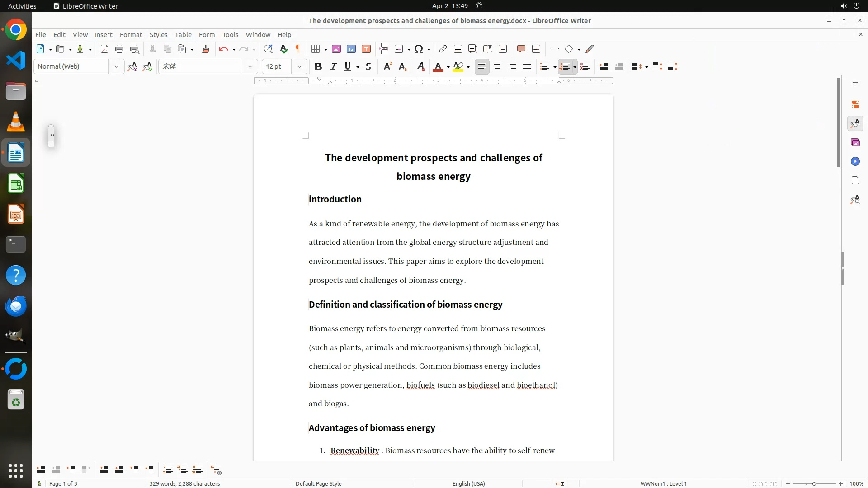Open the Insert Hyperlink tool

tap(443, 49)
